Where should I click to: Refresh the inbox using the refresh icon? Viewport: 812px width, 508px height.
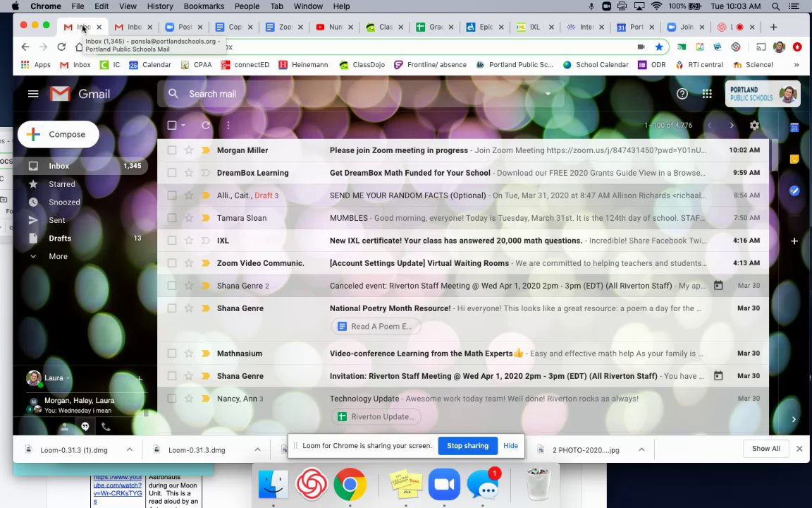click(x=206, y=126)
